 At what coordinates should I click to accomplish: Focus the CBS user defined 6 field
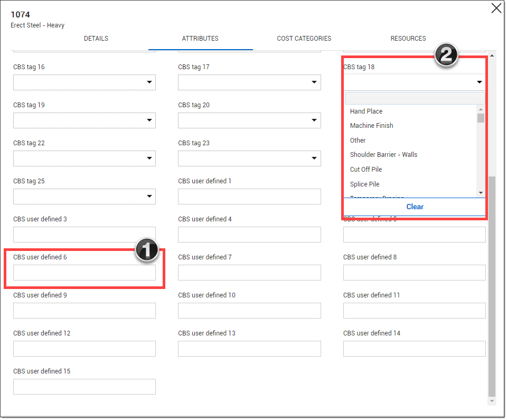tap(84, 273)
